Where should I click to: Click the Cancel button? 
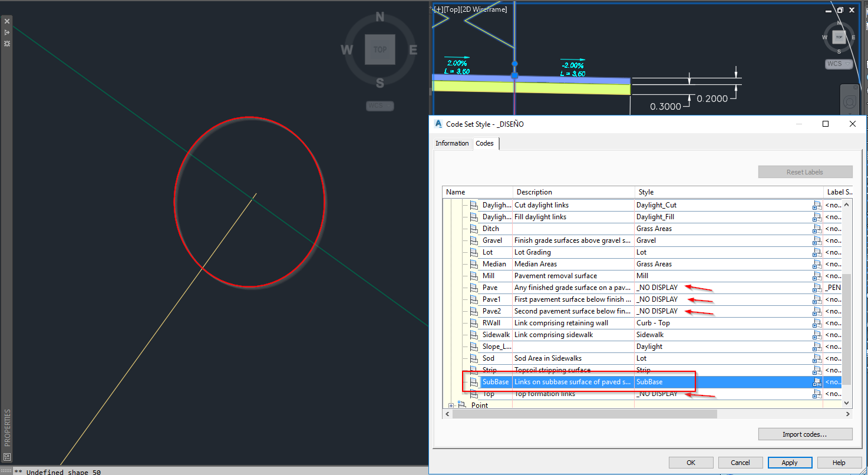741,463
